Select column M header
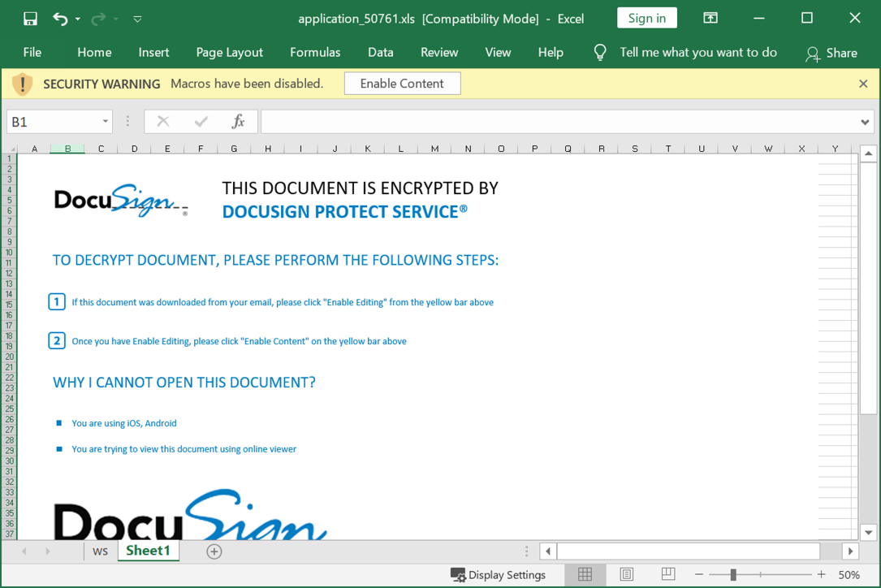The width and height of the screenshot is (881, 588). pyautogui.click(x=434, y=149)
